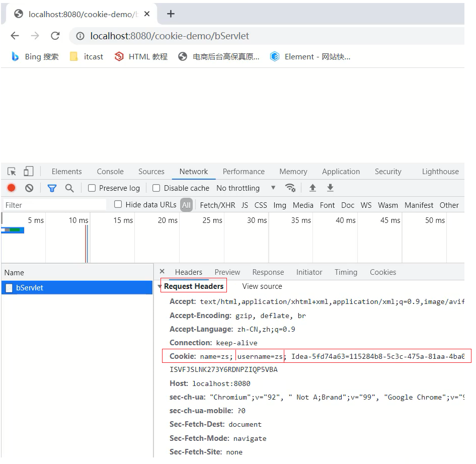Check the Disable cache checkbox
Screen dimensions: 476x464
coord(156,188)
